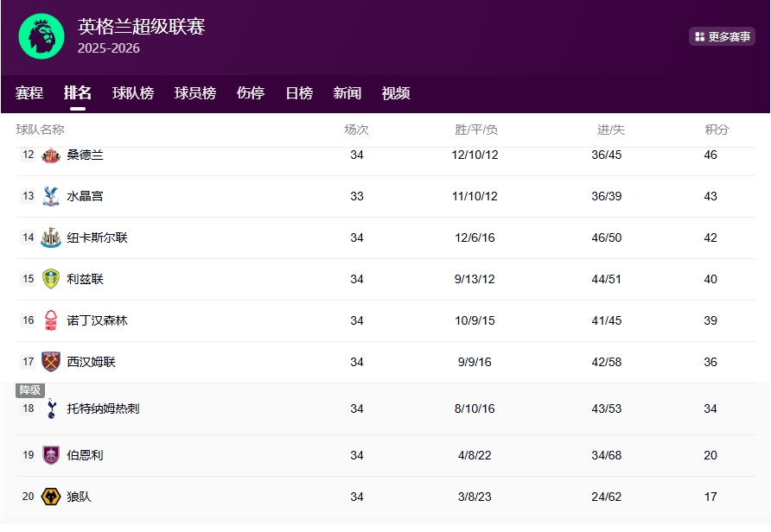Viewport: 771px width, 532px height.
Task: Click the Wolves club crest
Action: [x=51, y=497]
